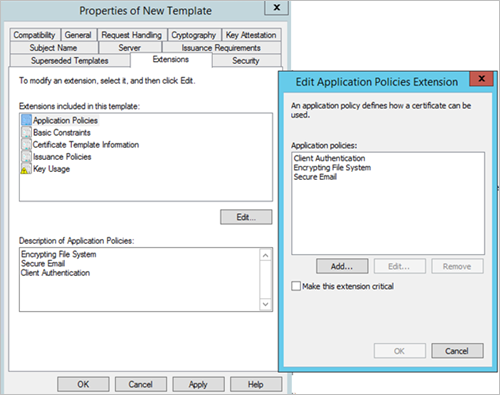Click Edit button below extensions list
Image resolution: width=500 pixels, height=395 pixels.
(x=246, y=217)
